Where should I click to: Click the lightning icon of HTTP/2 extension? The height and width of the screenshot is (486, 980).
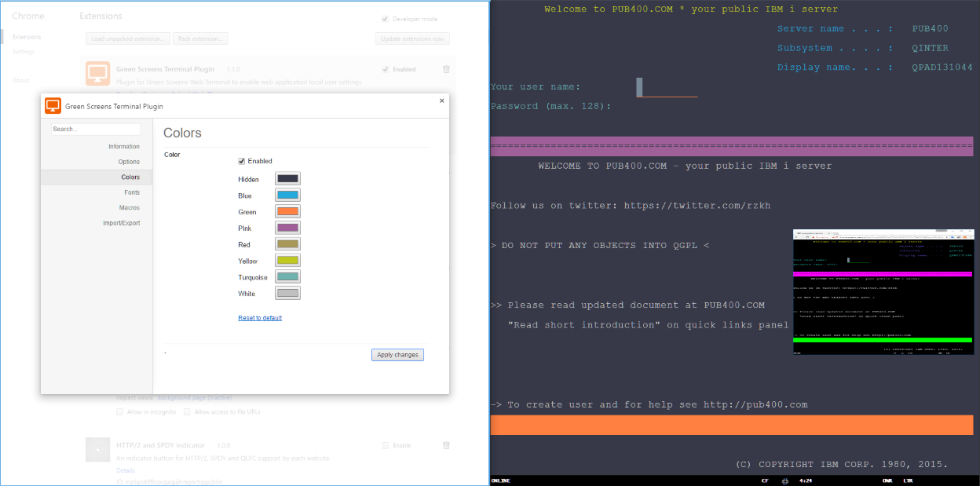97,449
